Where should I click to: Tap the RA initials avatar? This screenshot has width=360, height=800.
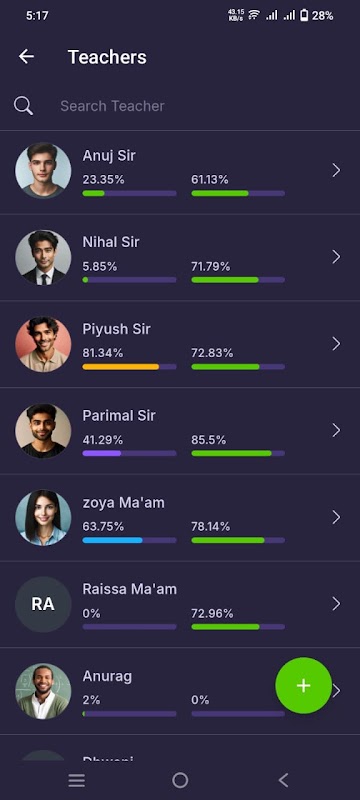[43, 604]
